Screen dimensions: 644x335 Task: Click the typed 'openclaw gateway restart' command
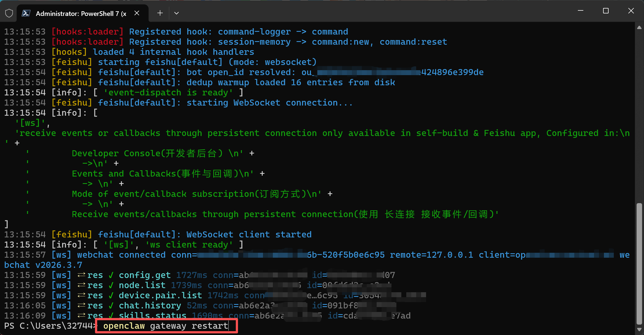[166, 326]
